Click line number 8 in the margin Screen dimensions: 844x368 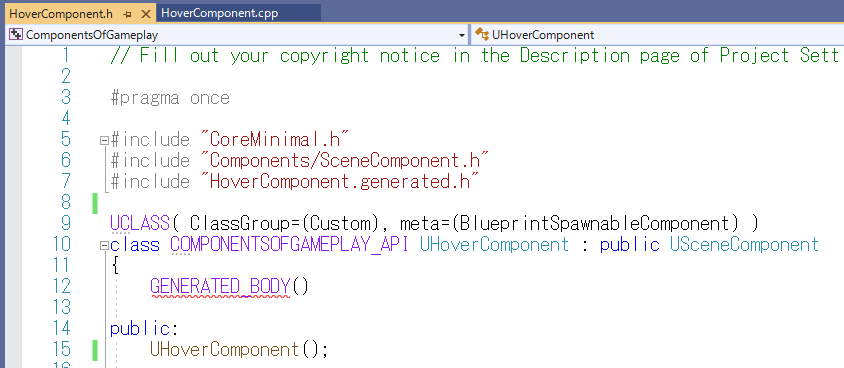coord(65,203)
